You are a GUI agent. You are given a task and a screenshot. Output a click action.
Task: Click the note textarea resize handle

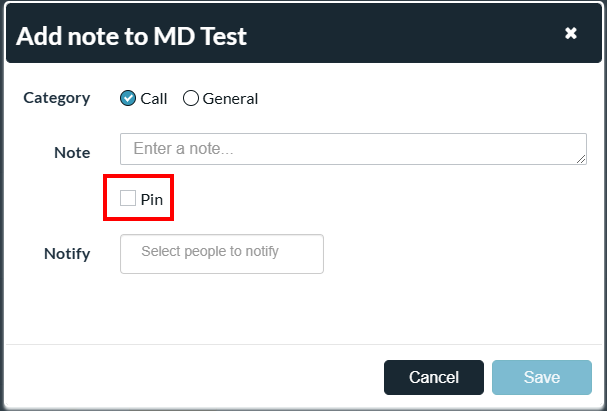581,159
